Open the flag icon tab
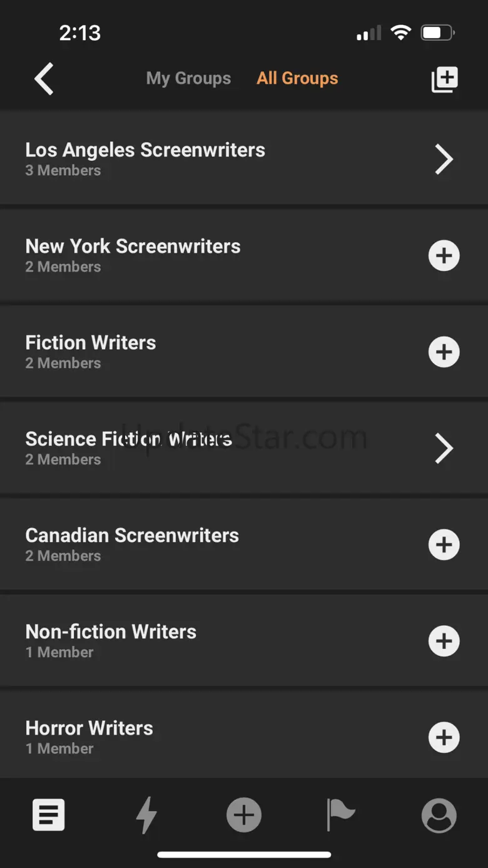The height and width of the screenshot is (868, 488). [340, 815]
